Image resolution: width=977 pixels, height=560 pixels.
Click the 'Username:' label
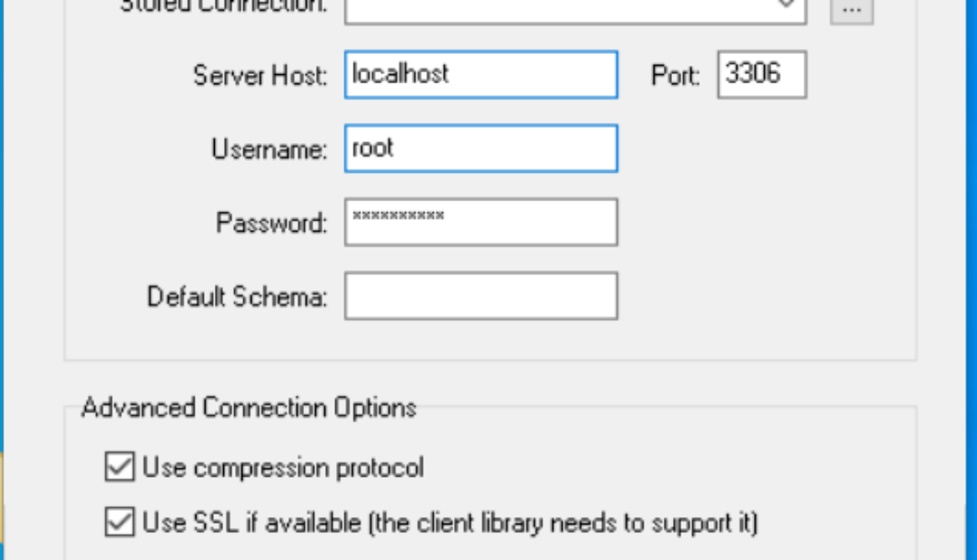pos(269,150)
